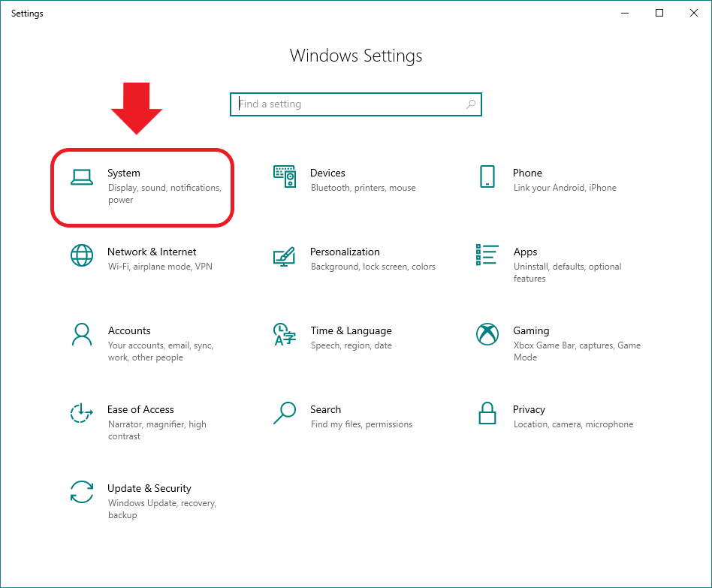The height and width of the screenshot is (588, 712).
Task: Go to Network & Internet heading
Action: point(152,252)
